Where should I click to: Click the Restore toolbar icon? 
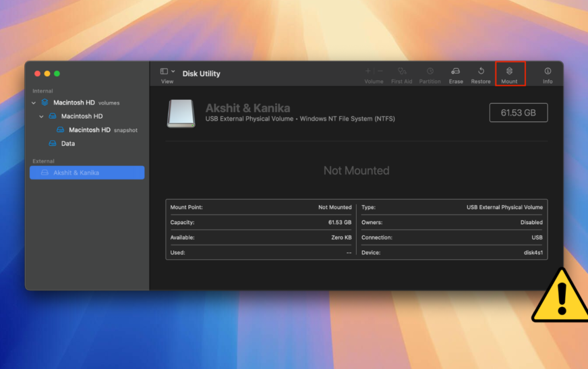[481, 72]
